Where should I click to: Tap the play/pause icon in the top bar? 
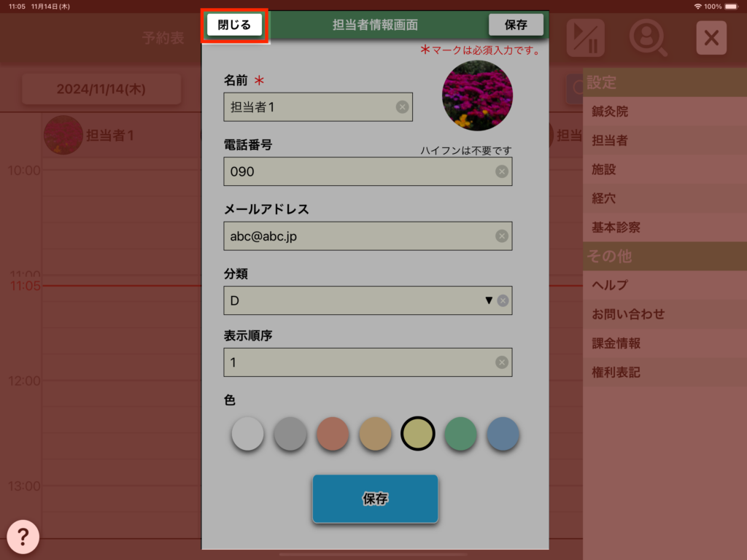point(586,38)
